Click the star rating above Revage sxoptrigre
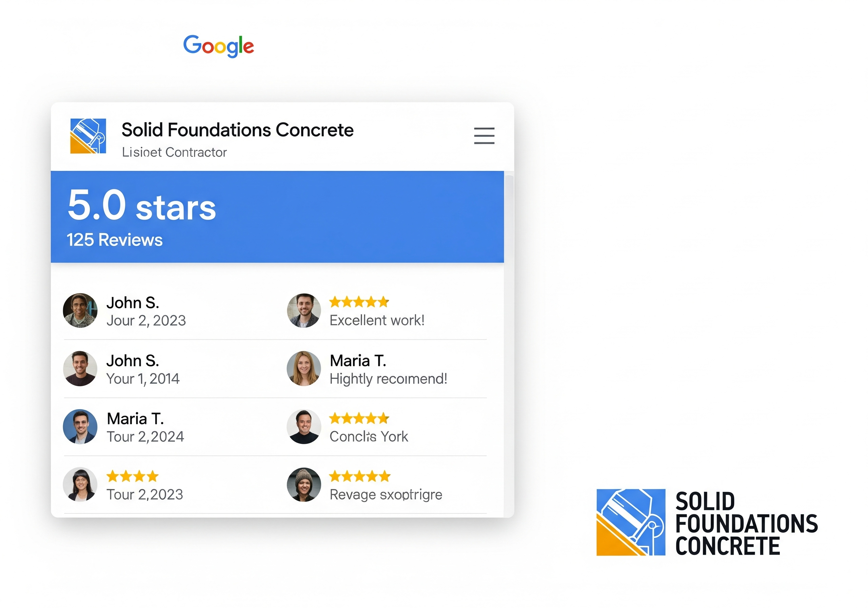868x608 pixels. tap(359, 476)
